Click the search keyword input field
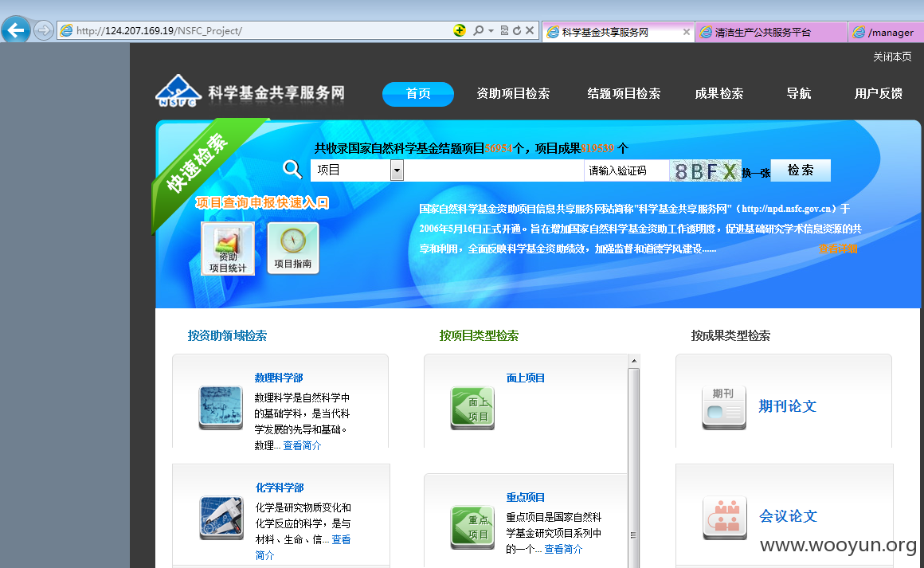Viewport: 924px width, 568px height. pos(494,170)
